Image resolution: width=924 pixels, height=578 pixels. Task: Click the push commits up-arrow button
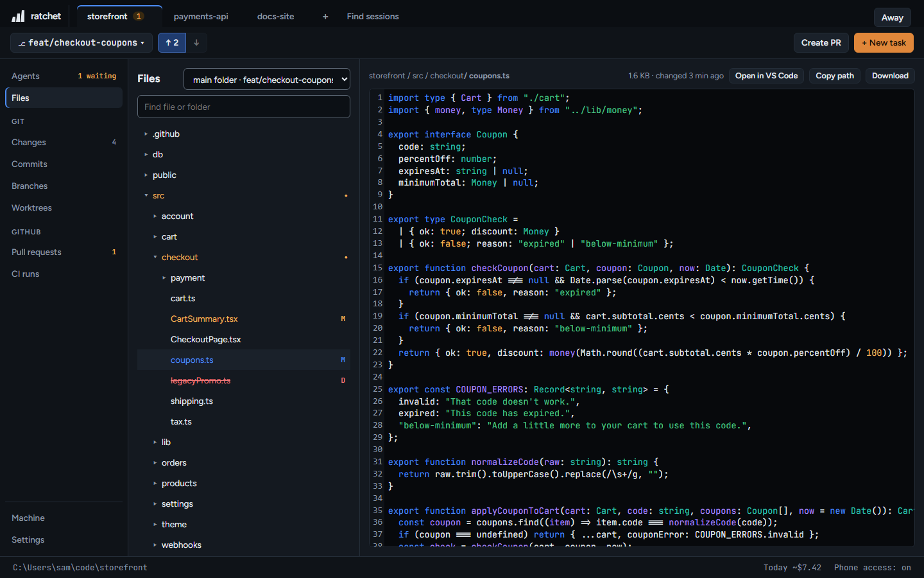tap(172, 42)
